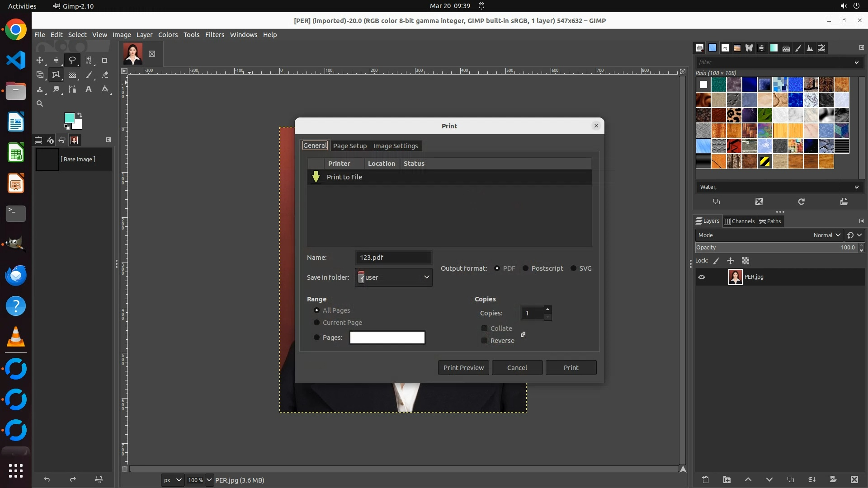Click the turquoise foreground color swatch

click(x=69, y=118)
